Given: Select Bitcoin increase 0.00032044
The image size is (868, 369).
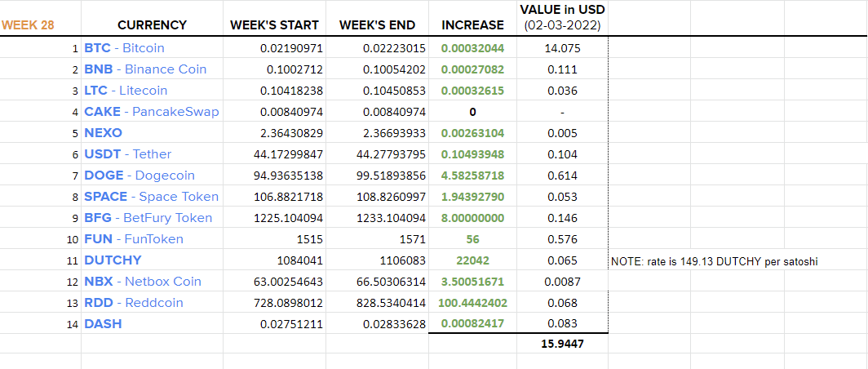Looking at the screenshot, I should tap(473, 48).
